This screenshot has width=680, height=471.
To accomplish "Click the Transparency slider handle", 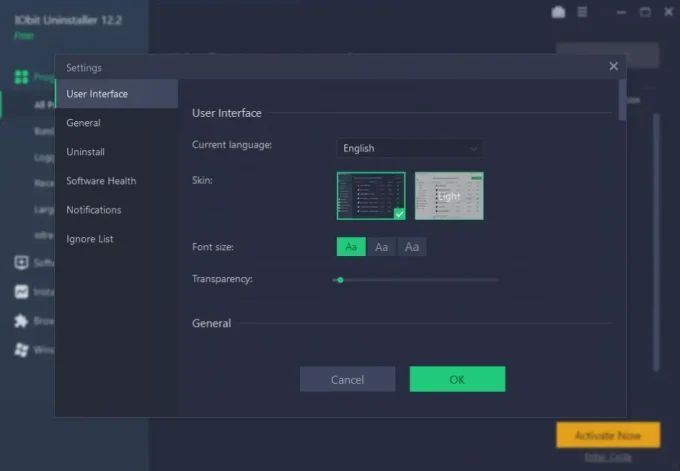I will pyautogui.click(x=340, y=280).
